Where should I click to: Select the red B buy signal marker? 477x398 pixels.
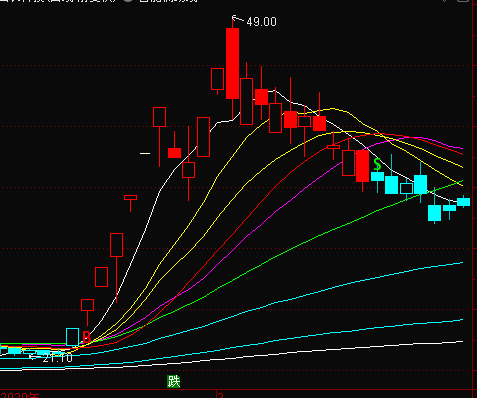[x=86, y=337]
